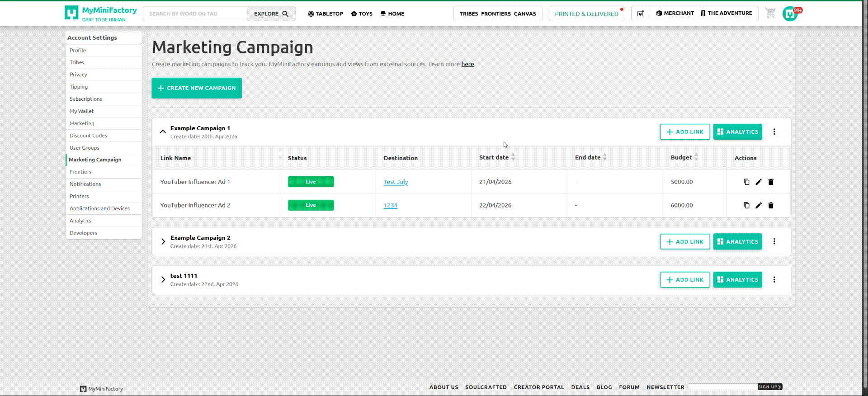The width and height of the screenshot is (868, 396).
Task: Open Discount Codes in sidebar
Action: click(x=104, y=136)
